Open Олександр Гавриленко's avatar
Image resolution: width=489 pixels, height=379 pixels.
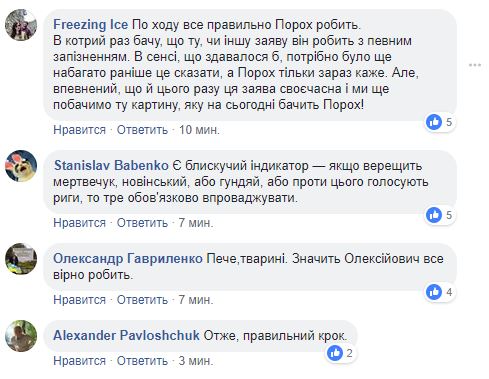point(21,259)
